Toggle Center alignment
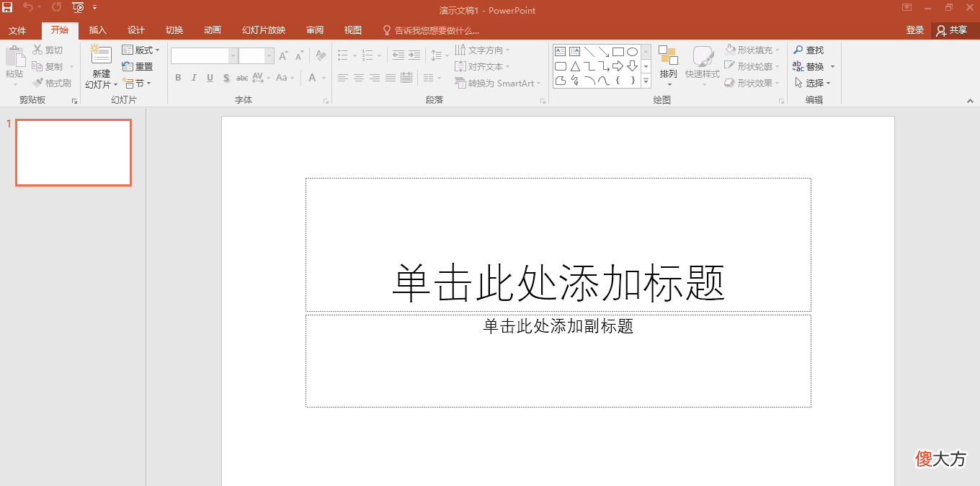Viewport: 980px width, 486px height. [359, 78]
